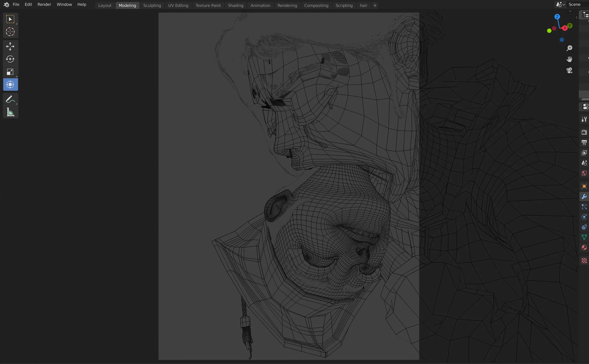This screenshot has height=364, width=589.
Task: Open Material Properties via the sphere icon
Action: [584, 247]
